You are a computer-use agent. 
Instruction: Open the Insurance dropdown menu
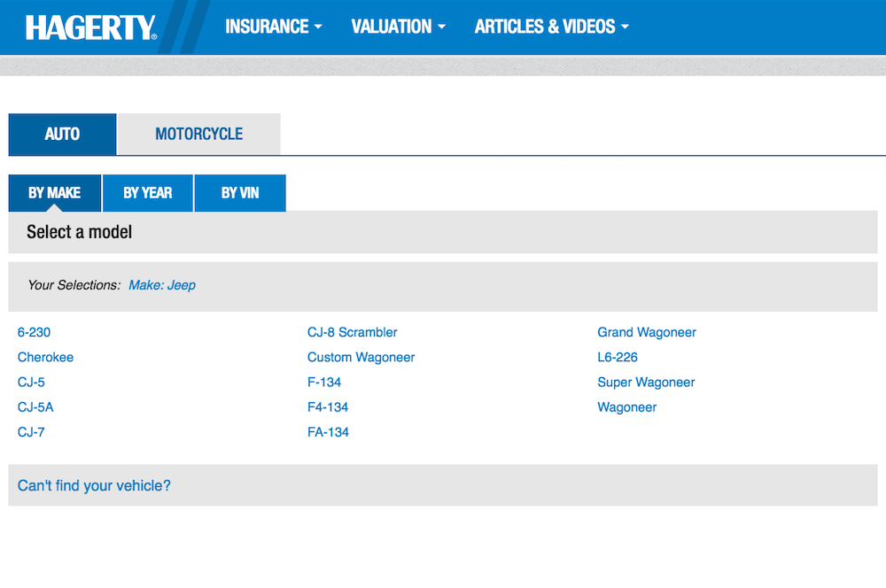click(x=274, y=27)
